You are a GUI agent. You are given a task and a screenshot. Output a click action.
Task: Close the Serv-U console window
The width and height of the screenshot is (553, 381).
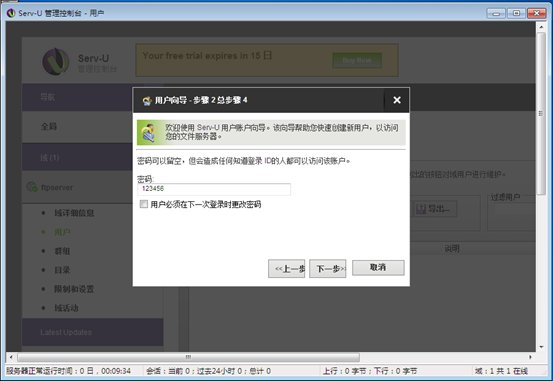(537, 13)
